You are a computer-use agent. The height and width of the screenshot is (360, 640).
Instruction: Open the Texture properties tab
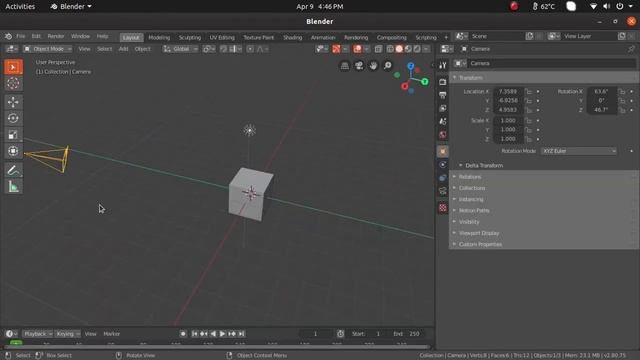pyautogui.click(x=443, y=208)
